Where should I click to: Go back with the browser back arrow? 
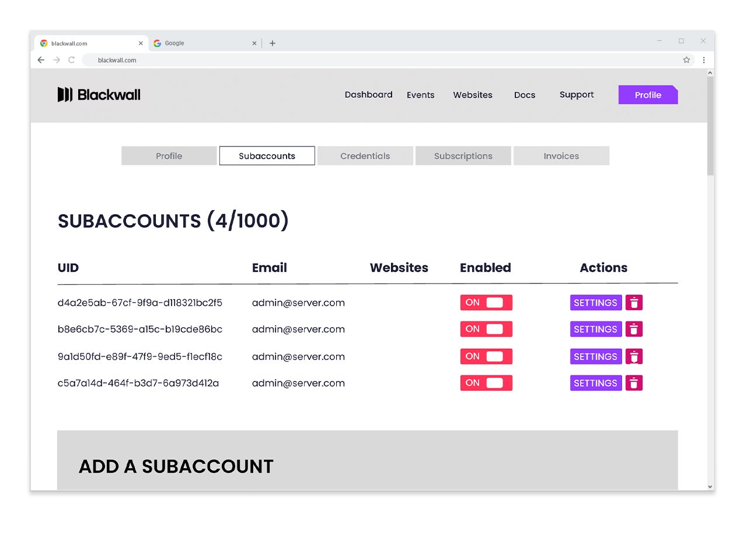[41, 60]
